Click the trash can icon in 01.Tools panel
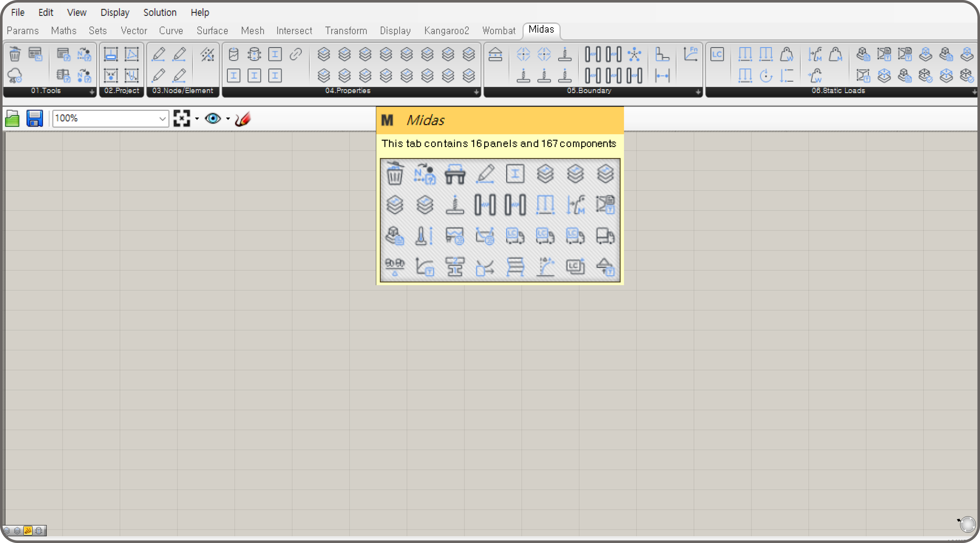 pos(15,54)
